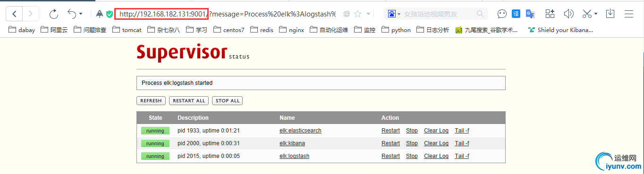
Task: Open the python bookmarks folder
Action: click(x=396, y=30)
